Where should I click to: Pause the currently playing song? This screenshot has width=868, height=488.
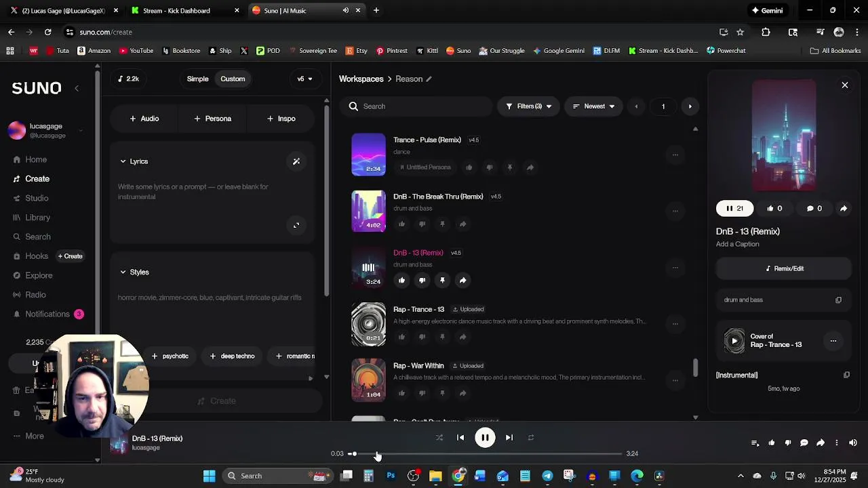[x=485, y=437]
